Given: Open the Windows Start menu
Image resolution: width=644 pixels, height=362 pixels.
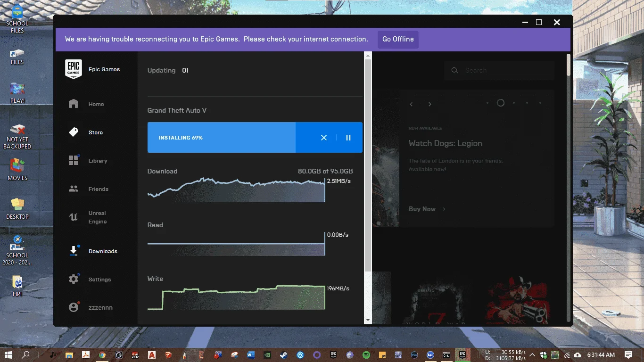Looking at the screenshot, I should pyautogui.click(x=9, y=354).
